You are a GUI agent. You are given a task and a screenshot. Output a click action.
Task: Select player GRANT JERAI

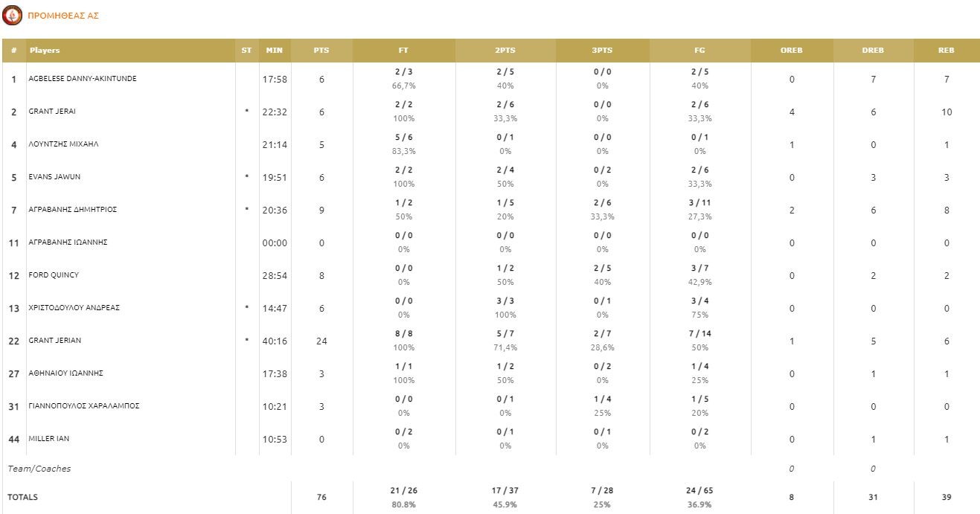point(52,112)
